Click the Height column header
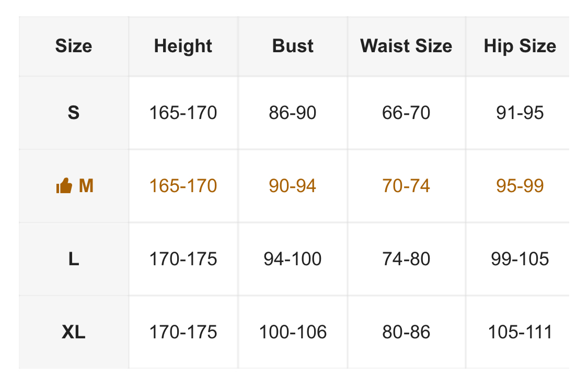 point(183,46)
